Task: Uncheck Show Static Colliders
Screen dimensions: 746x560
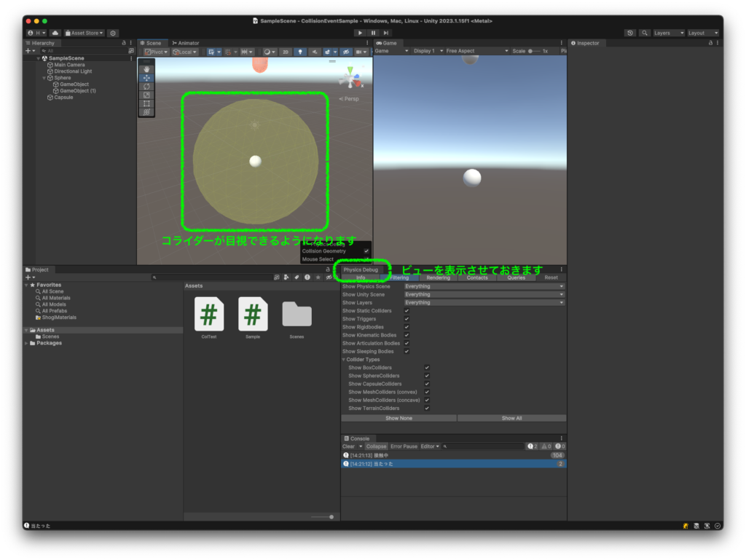Action: (407, 311)
